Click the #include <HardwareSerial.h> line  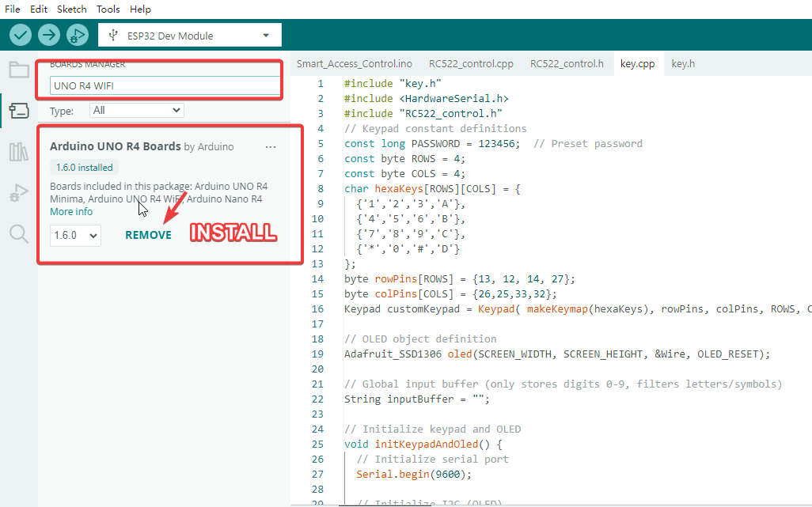click(427, 98)
